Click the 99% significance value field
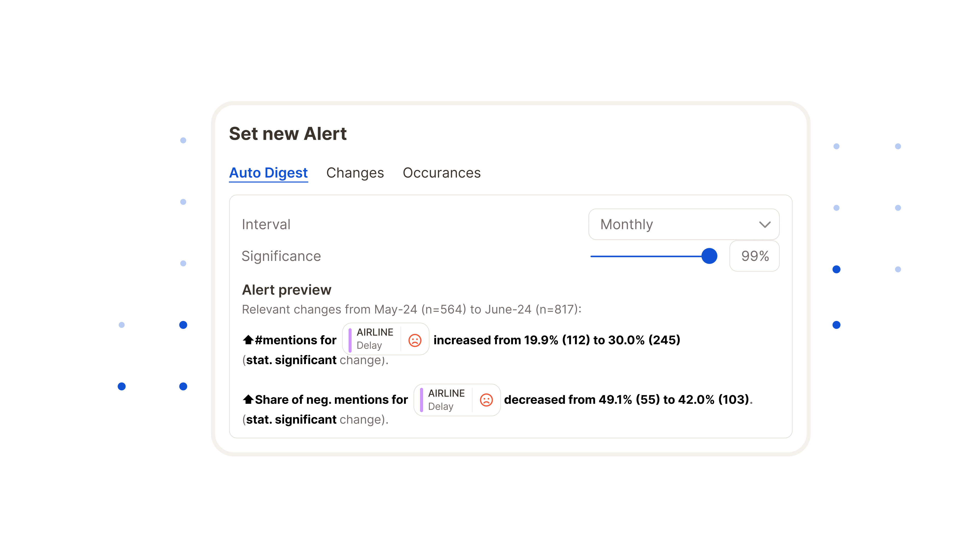980x551 pixels. [754, 256]
